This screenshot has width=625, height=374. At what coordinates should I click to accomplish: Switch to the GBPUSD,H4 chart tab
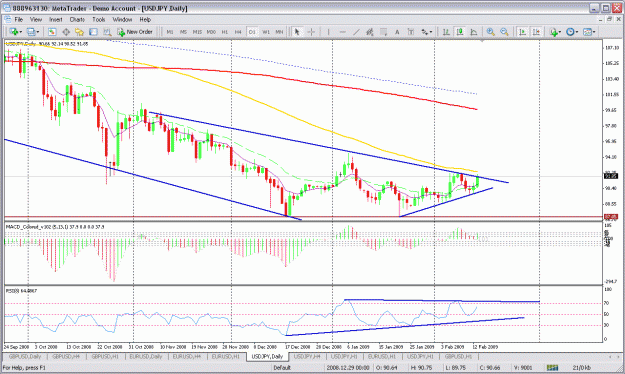coord(66,356)
